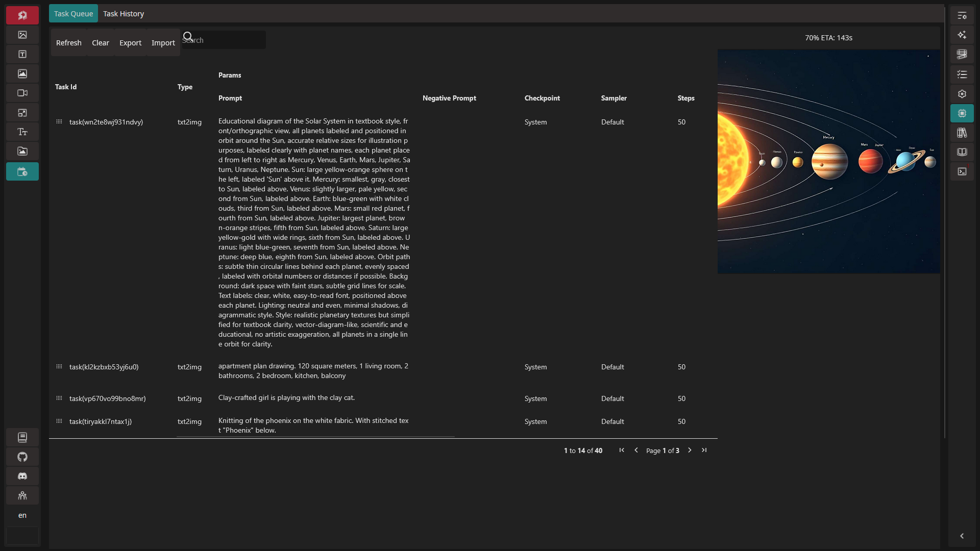This screenshot has height=551, width=980.
Task: Open the checklist icon in the right sidebar
Action: point(962,74)
